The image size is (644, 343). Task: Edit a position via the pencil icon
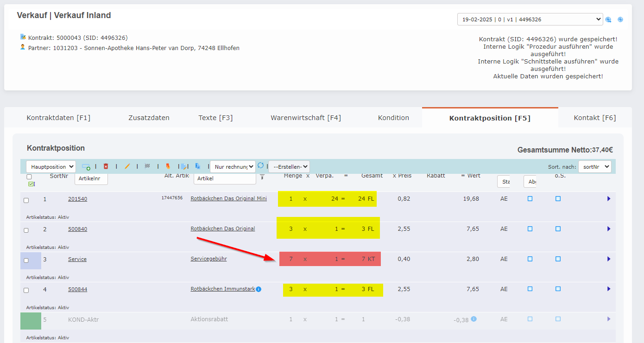point(127,166)
